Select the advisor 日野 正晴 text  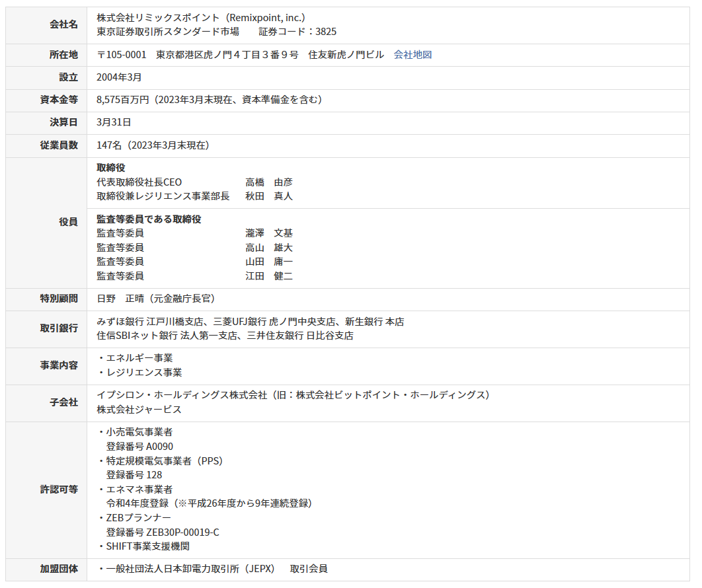click(120, 299)
